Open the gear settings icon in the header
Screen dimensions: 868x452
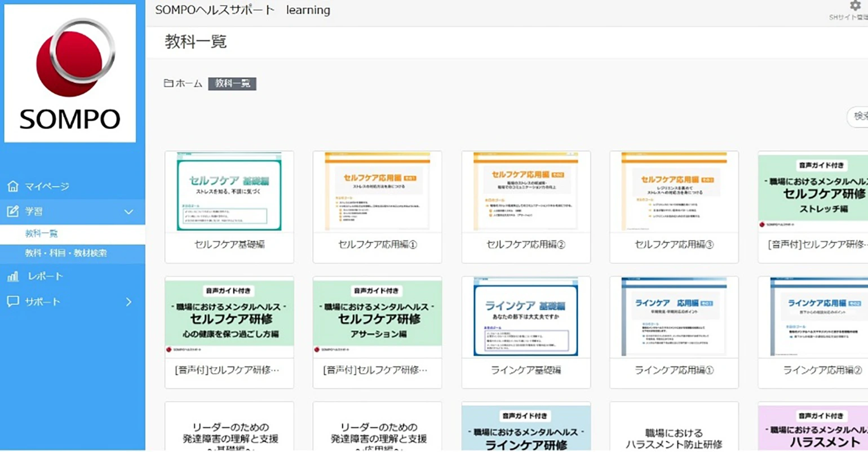855,6
